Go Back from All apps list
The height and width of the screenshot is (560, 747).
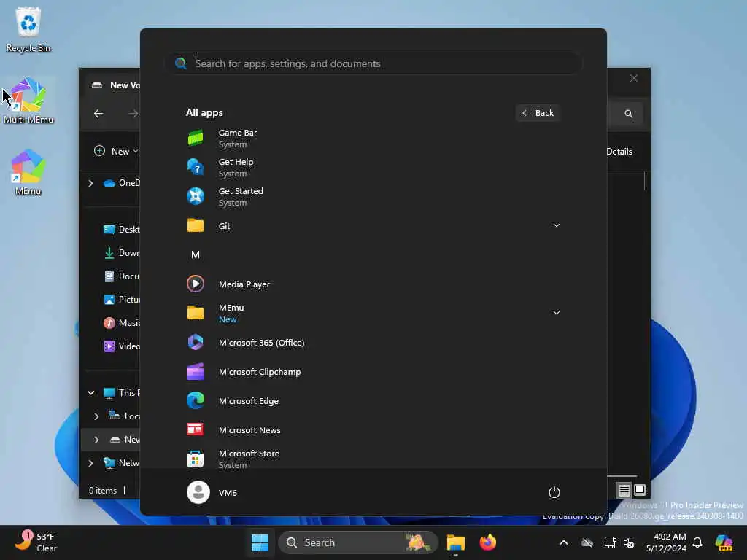click(x=538, y=113)
